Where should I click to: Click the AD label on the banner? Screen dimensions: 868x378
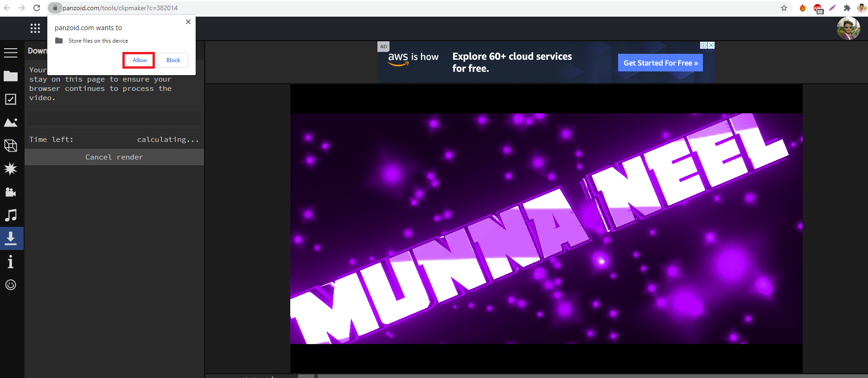point(383,47)
